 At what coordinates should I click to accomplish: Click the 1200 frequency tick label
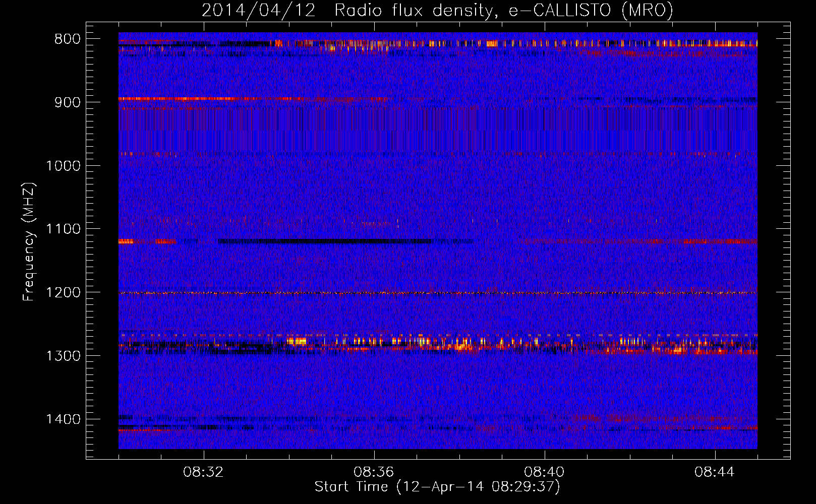[x=63, y=293]
